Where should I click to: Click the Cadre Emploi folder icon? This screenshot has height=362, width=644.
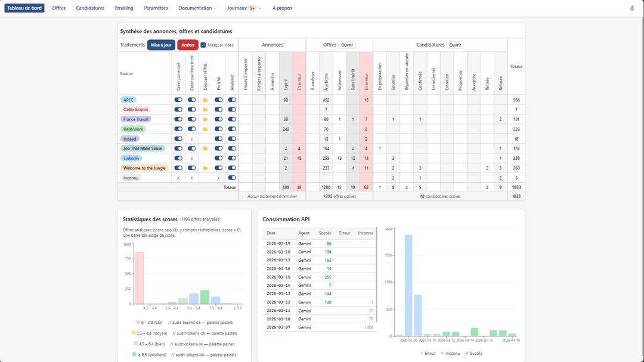205,110
